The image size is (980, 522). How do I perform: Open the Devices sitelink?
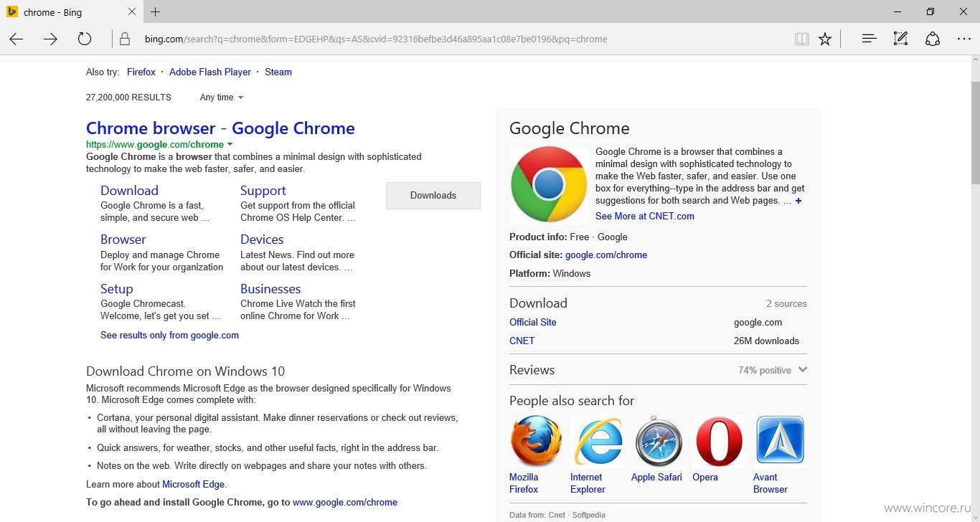click(x=262, y=239)
